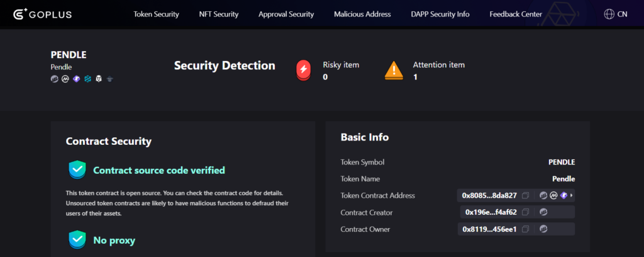Click the 'Contract Owner' label
Screen dimensions: 644x257
click(x=365, y=229)
